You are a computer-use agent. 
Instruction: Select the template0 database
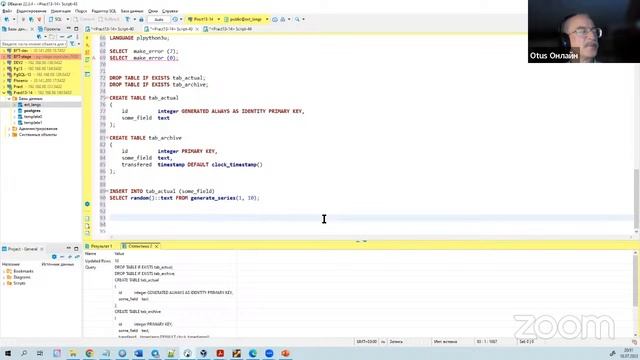[x=33, y=117]
